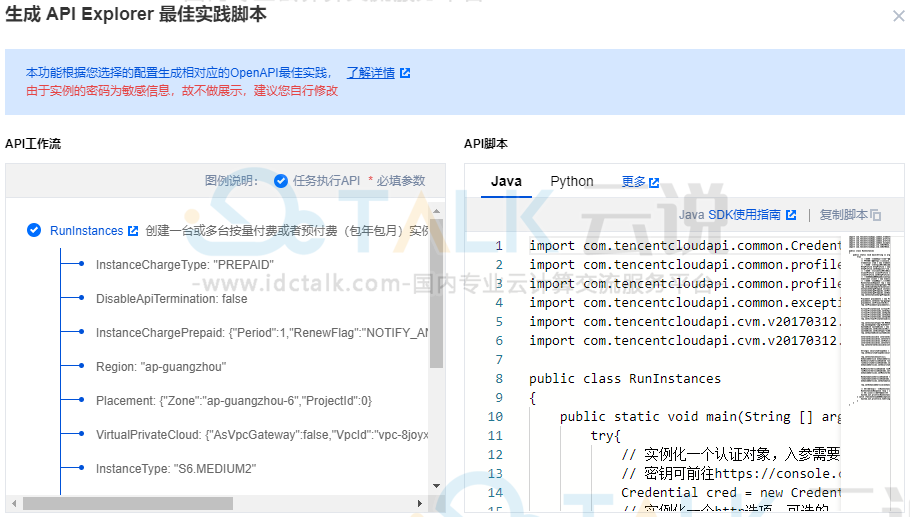Viewport: 910px width, 517px height.
Task: Select the InstanceType "S6.MEDIUM2" row
Action: [x=176, y=469]
